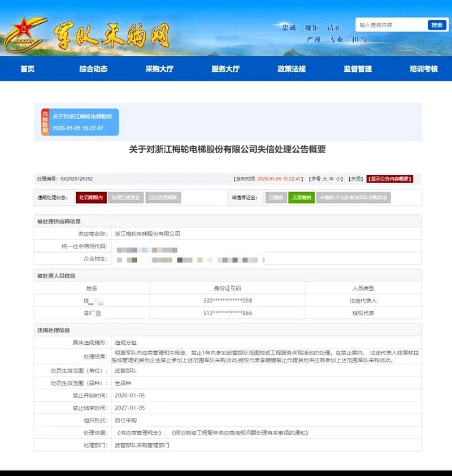
Task: Click the 武警部队采购管理部门 value
Action: pyautogui.click(x=142, y=445)
